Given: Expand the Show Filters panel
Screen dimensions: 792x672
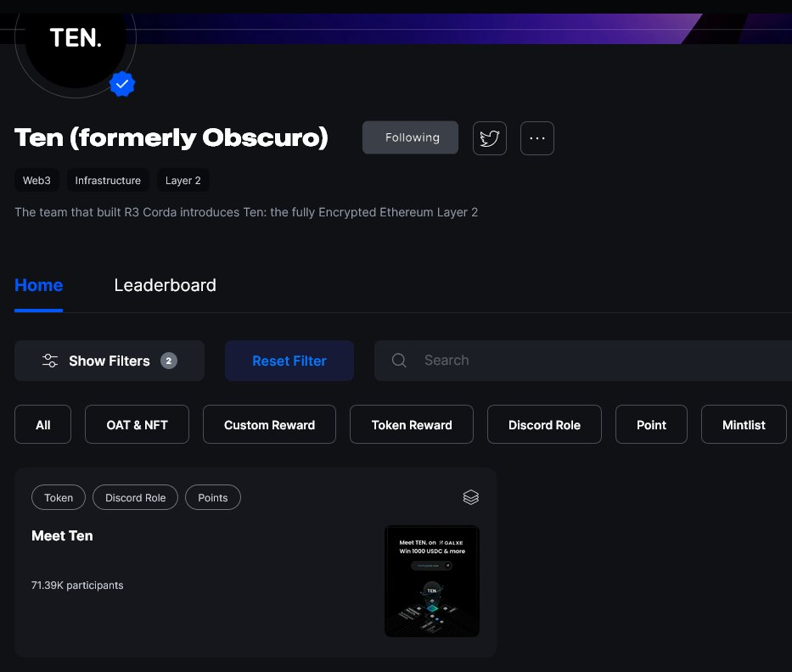Looking at the screenshot, I should click(110, 361).
